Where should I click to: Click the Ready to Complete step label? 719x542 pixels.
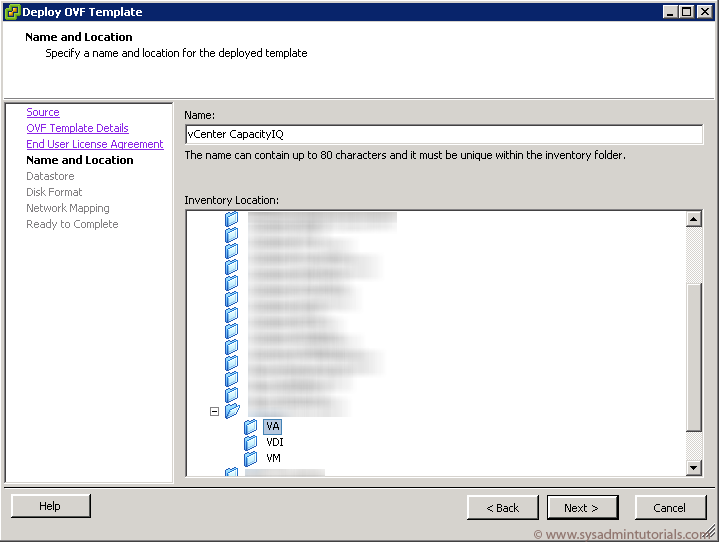[72, 224]
